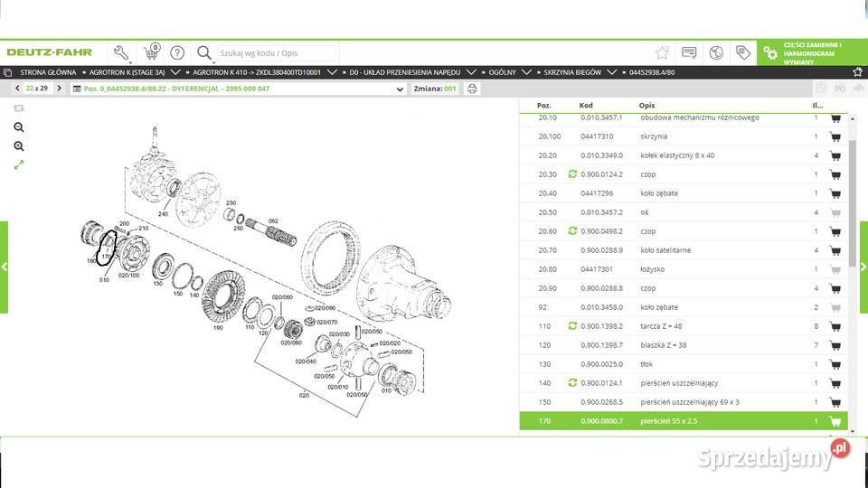Zoom out of the diagram
Screen dimensions: 868x488
(x=19, y=127)
